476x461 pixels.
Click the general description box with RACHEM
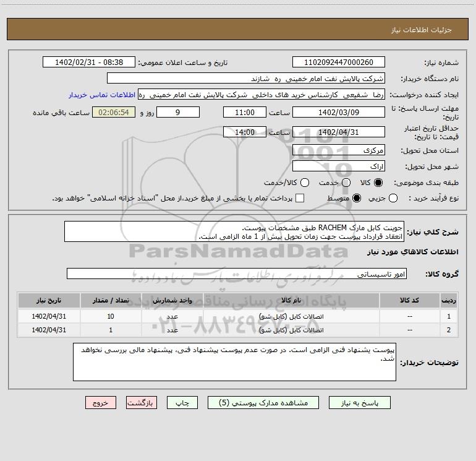[234, 232]
